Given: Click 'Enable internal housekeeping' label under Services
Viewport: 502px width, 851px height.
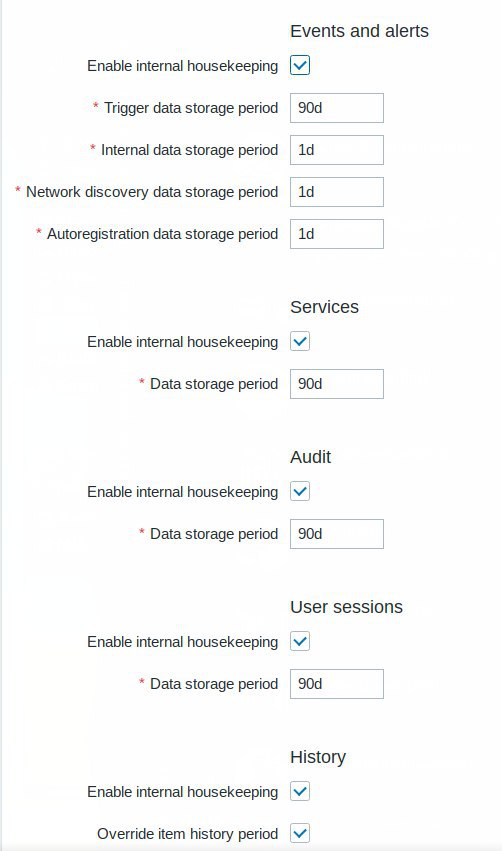Looking at the screenshot, I should pos(182,342).
